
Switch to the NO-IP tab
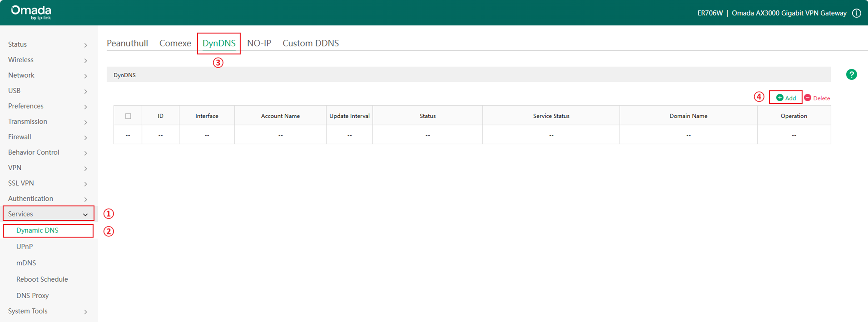pyautogui.click(x=259, y=43)
